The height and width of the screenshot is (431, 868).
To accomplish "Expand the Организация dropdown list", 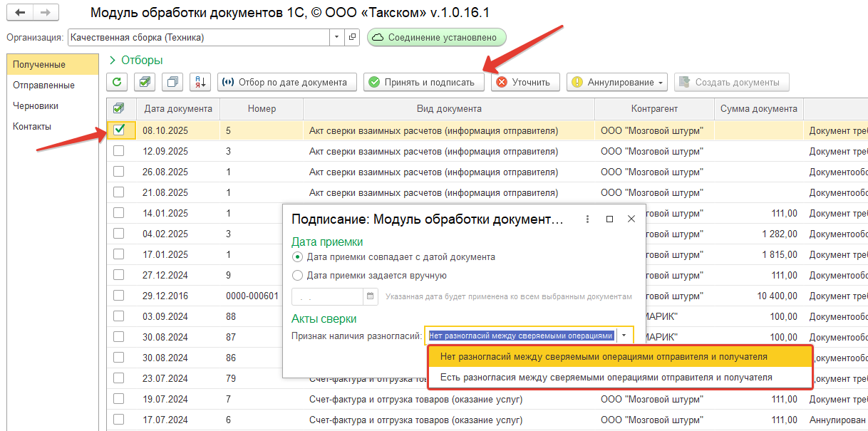I will pyautogui.click(x=336, y=37).
